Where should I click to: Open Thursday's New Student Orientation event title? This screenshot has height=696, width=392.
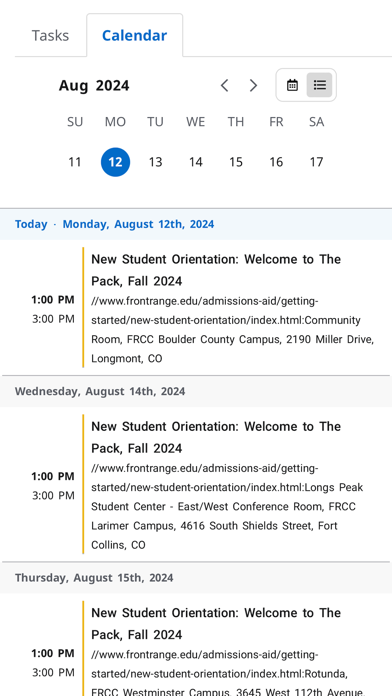pos(216,624)
